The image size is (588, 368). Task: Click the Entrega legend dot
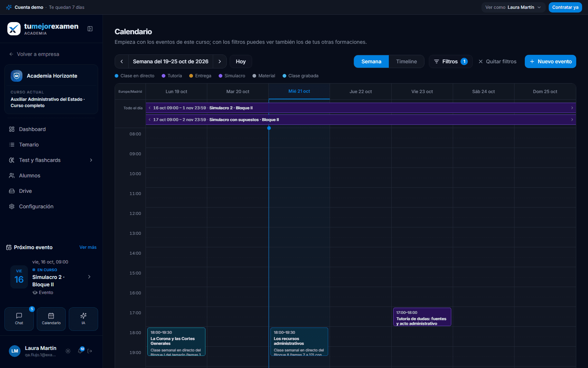click(x=191, y=76)
